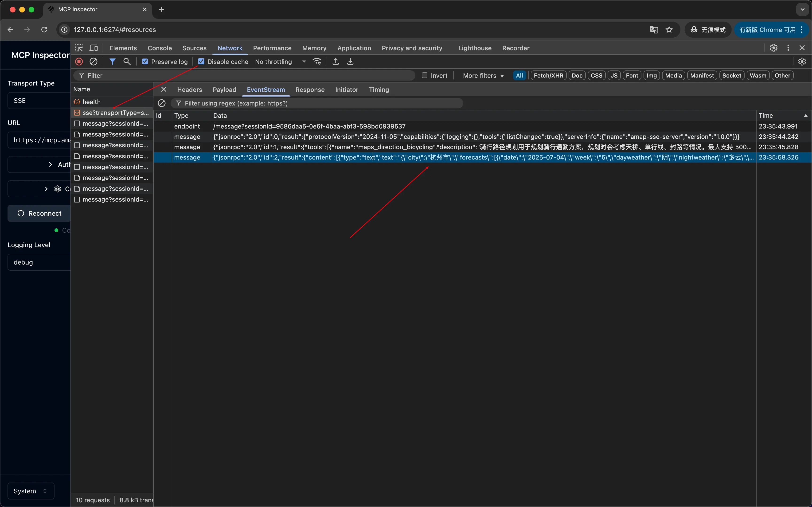Filter requests by CSS type

pos(596,75)
